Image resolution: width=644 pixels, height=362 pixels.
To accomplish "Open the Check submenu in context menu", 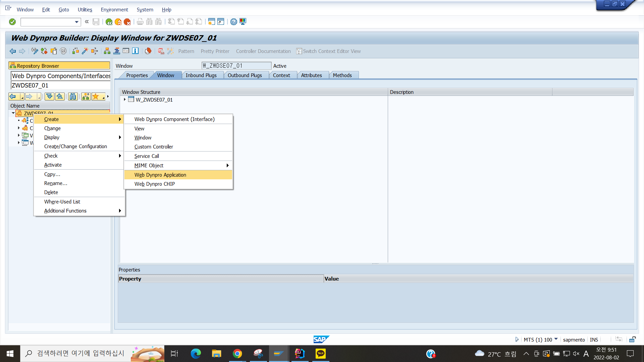I will coord(79,156).
